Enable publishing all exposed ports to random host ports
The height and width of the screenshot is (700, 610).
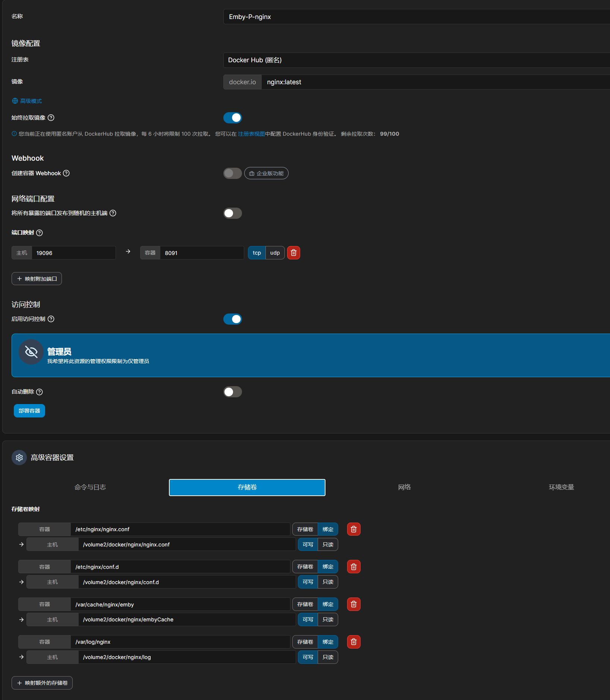coord(233,213)
